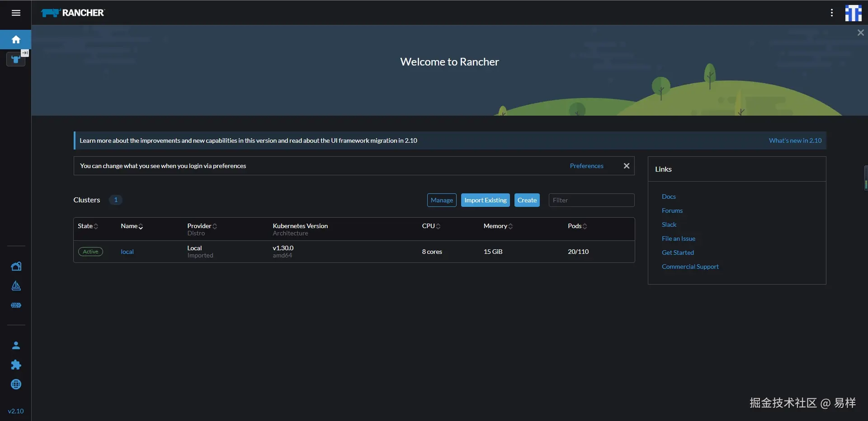Open Virtualization Management icon in sidebar
Viewport: 868px width, 421px height.
pos(16,305)
